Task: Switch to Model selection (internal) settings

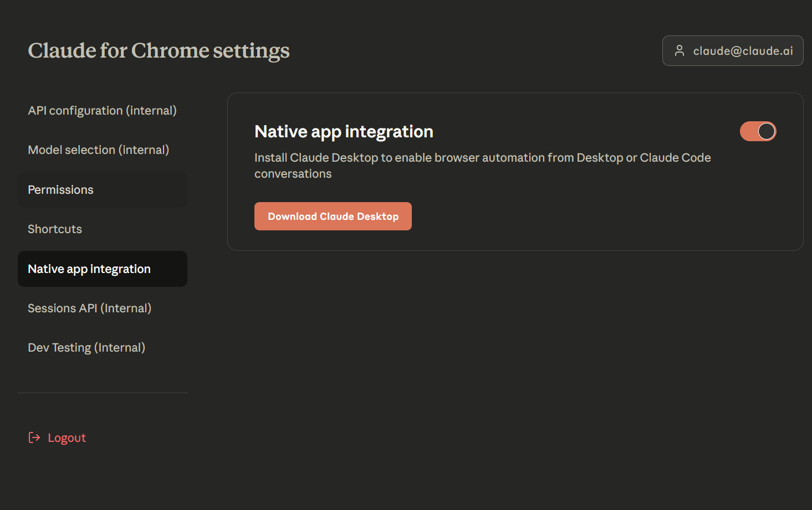Action: [99, 150]
